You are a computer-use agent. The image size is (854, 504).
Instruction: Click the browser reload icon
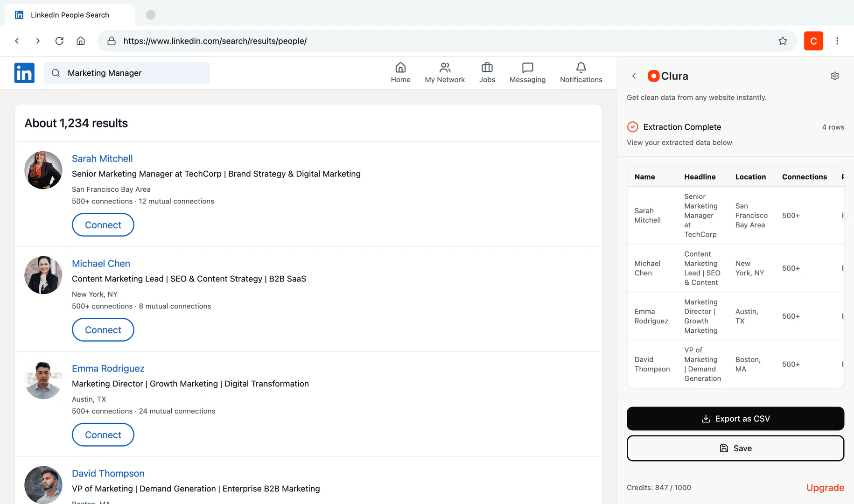point(59,41)
